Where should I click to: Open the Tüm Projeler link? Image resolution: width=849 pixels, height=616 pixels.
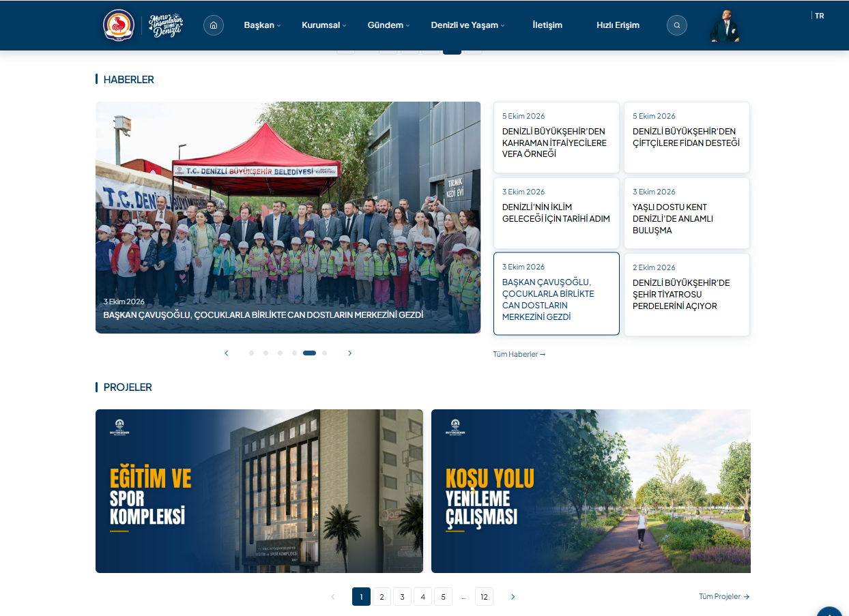[x=724, y=596]
